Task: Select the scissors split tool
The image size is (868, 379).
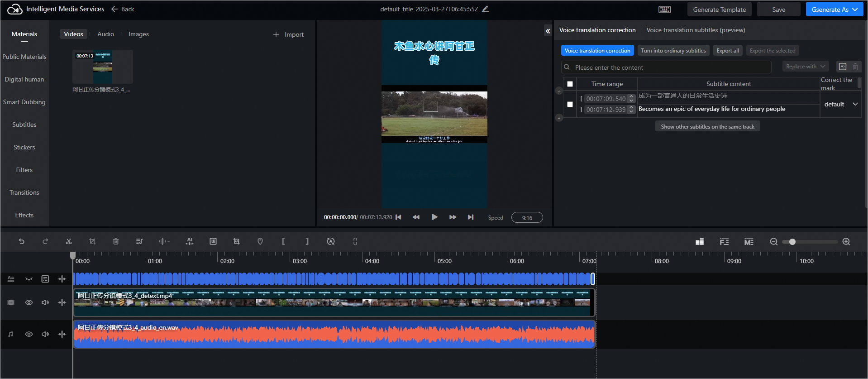Action: pos(69,241)
